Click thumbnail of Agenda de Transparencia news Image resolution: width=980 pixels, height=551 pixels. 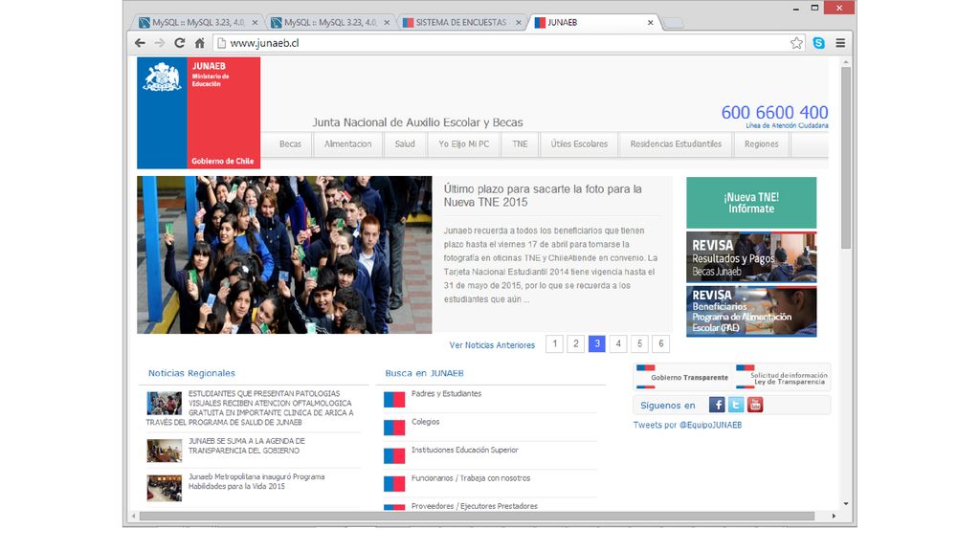165,451
